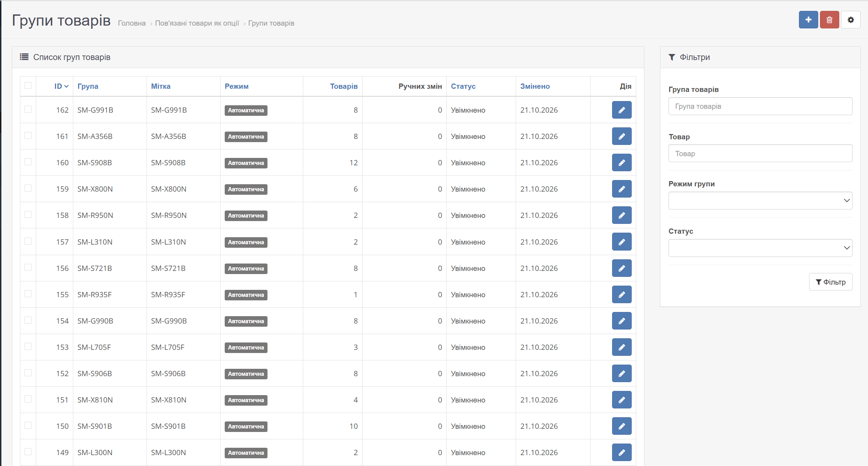Click the blue plus add group button
The image size is (868, 466).
[x=808, y=20]
